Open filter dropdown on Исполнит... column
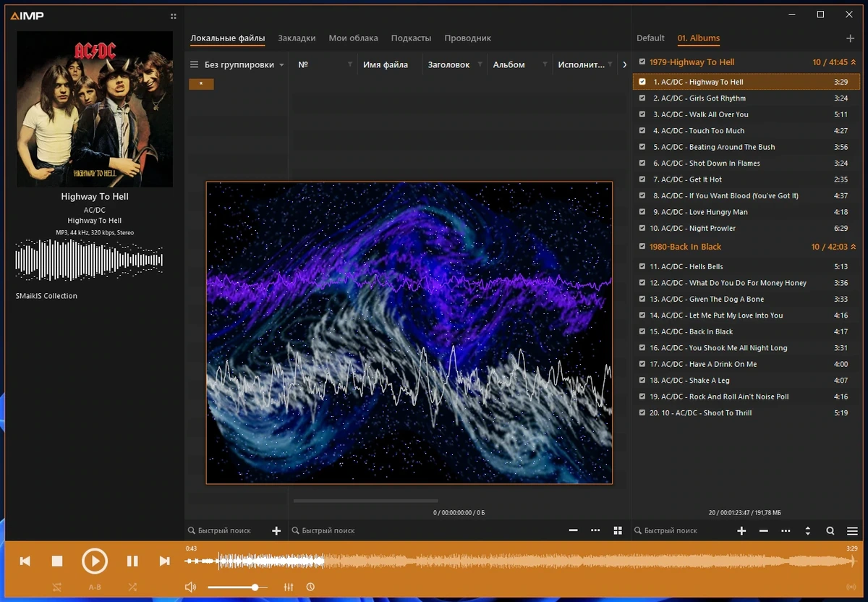Image resolution: width=868 pixels, height=602 pixels. click(610, 64)
